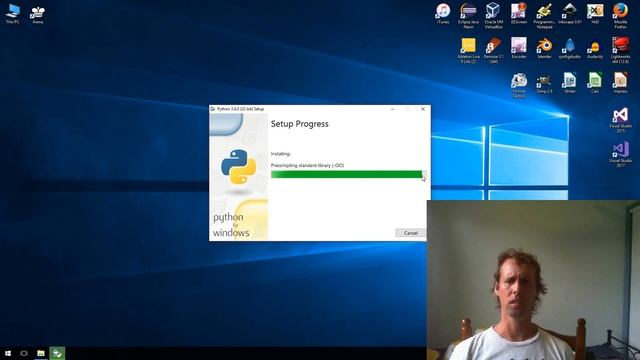Screen dimensions: 640x360
Task: Cancel the Python installation
Action: pos(411,233)
